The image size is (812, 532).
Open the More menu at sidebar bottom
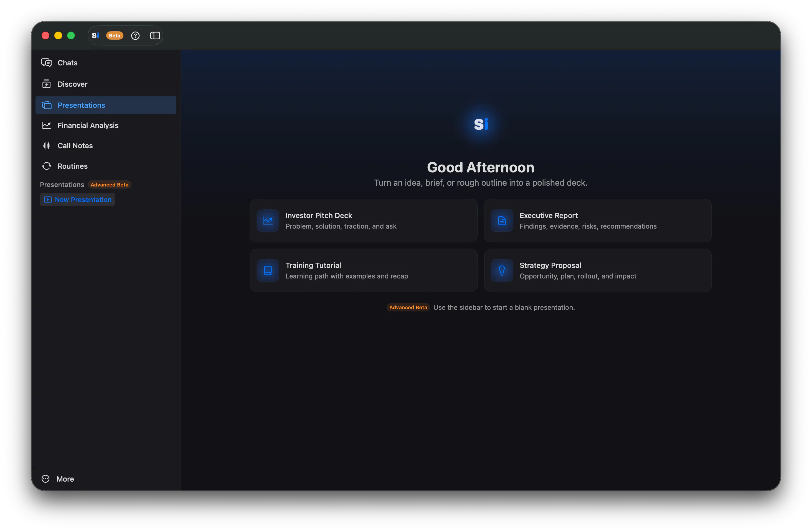[106, 479]
